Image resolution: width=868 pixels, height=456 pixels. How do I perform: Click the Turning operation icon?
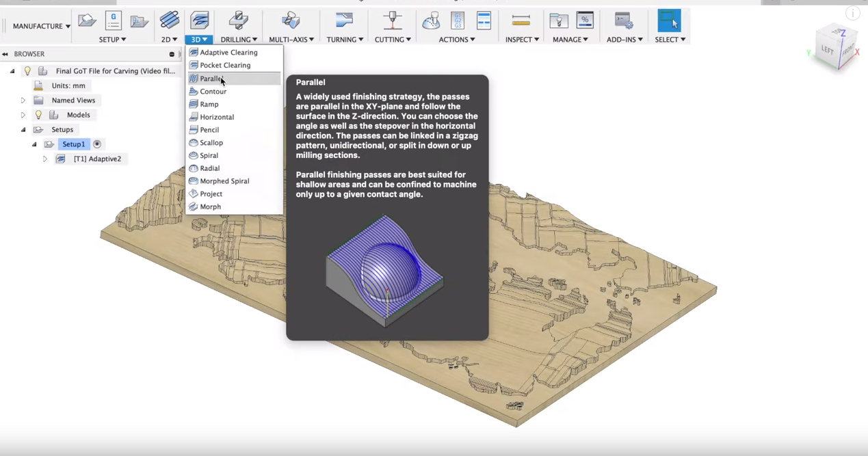(x=344, y=21)
